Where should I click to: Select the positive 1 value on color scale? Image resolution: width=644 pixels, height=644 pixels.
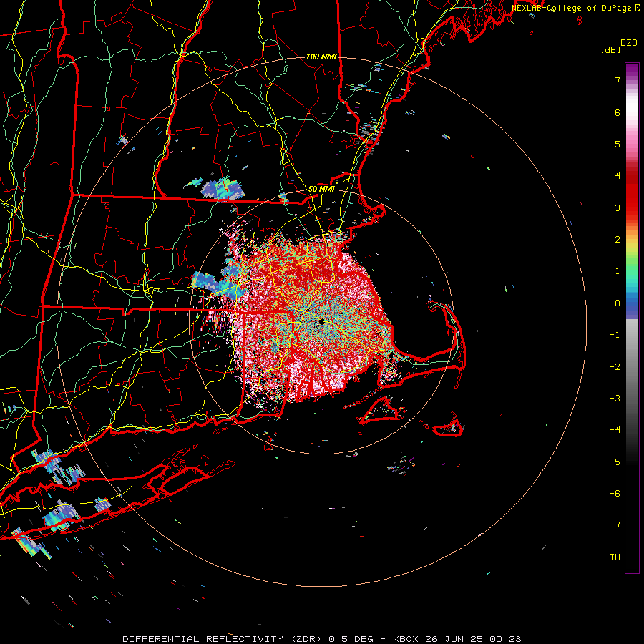(x=618, y=271)
